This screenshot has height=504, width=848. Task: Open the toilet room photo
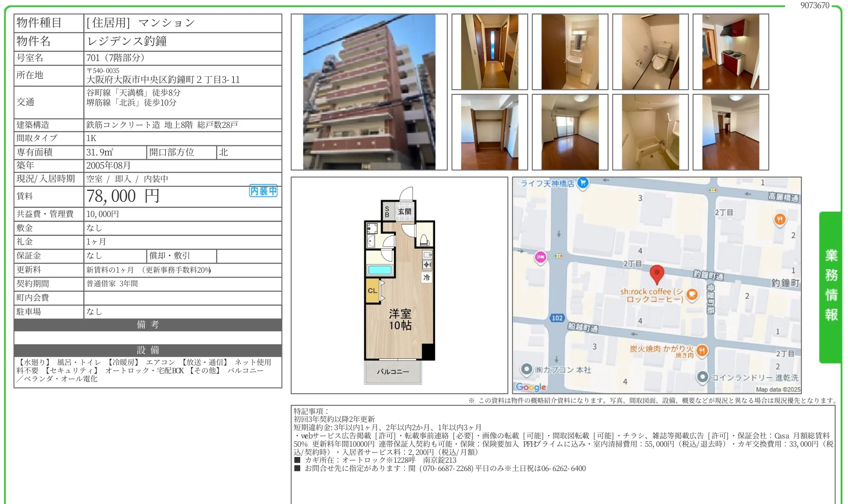[x=650, y=52]
